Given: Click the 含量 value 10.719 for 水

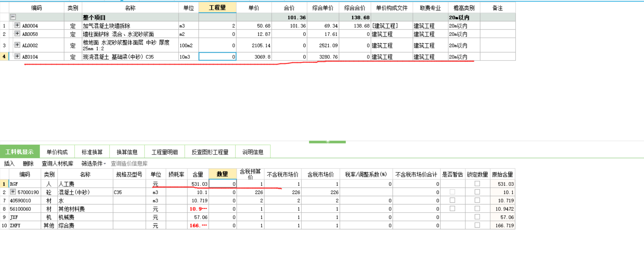Looking at the screenshot, I should 198,200.
